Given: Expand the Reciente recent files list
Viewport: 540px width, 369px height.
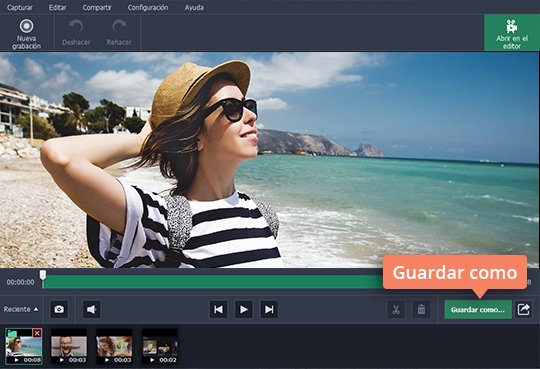Looking at the screenshot, I should click(x=21, y=309).
